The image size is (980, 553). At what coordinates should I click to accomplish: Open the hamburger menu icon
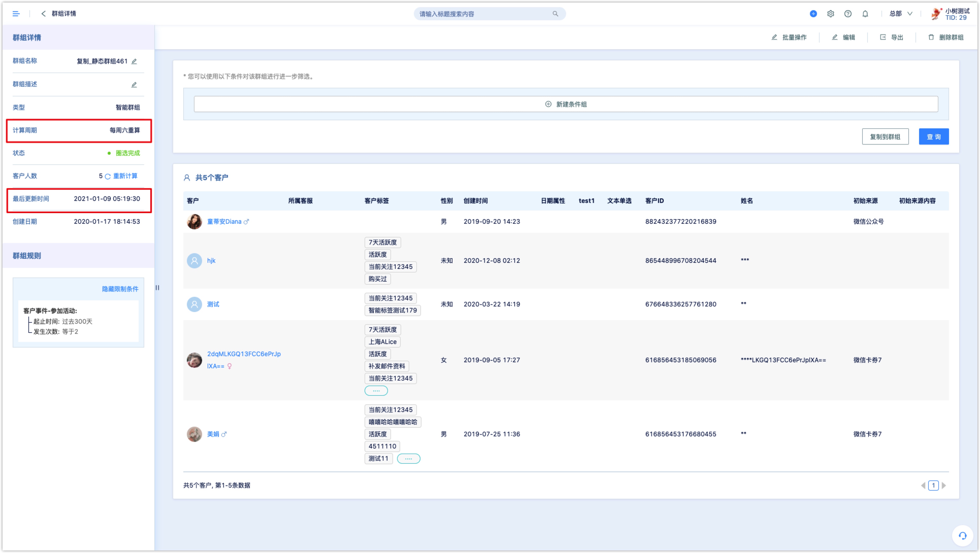click(x=16, y=14)
